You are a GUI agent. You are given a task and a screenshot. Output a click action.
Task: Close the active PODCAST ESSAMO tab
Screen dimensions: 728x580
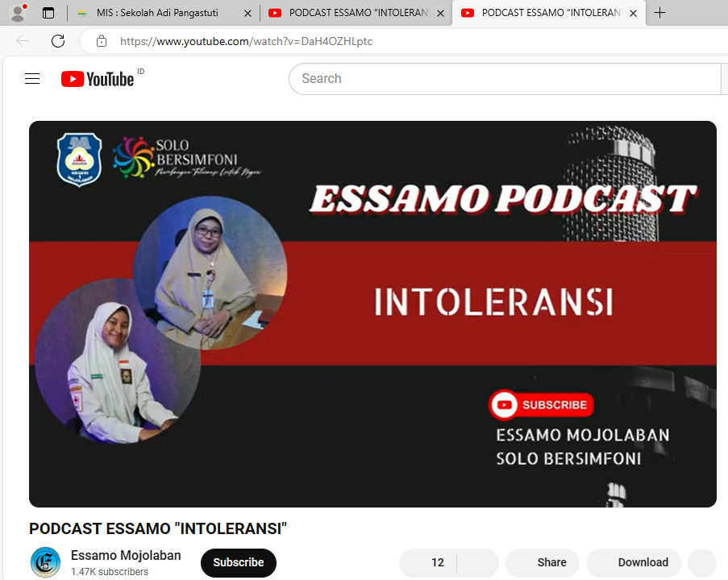[633, 13]
